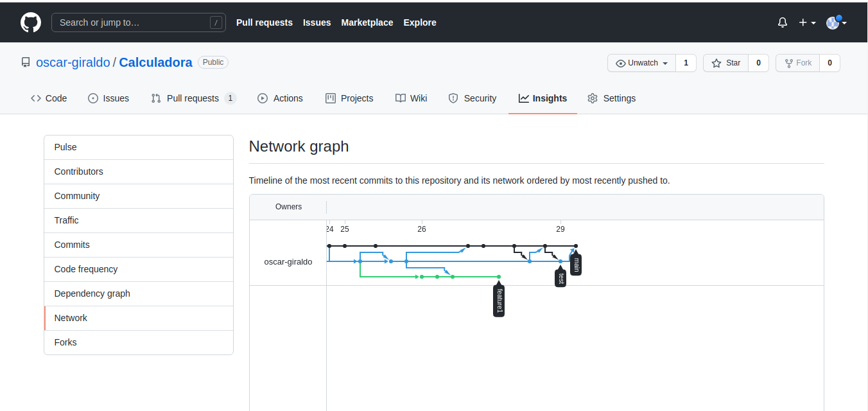Click the latest commit dot on main
This screenshot has height=411, width=868.
[576, 246]
